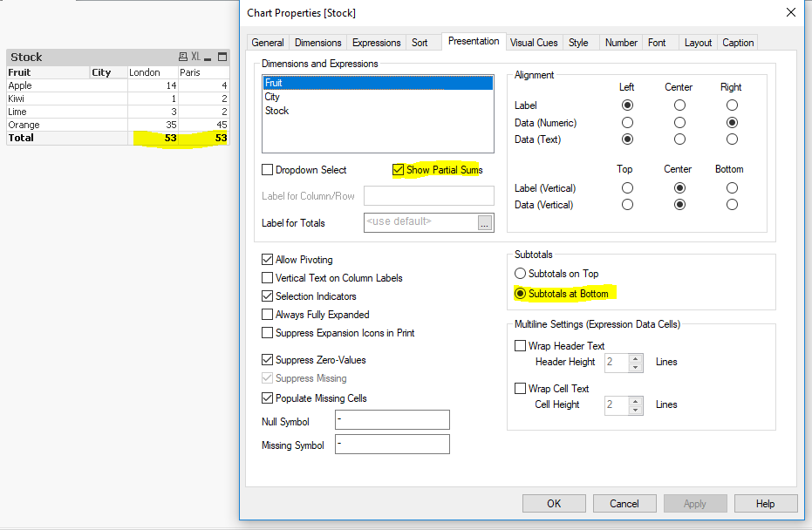This screenshot has height=530, width=812.
Task: Enable Wrap Cell Text
Action: pos(521,388)
